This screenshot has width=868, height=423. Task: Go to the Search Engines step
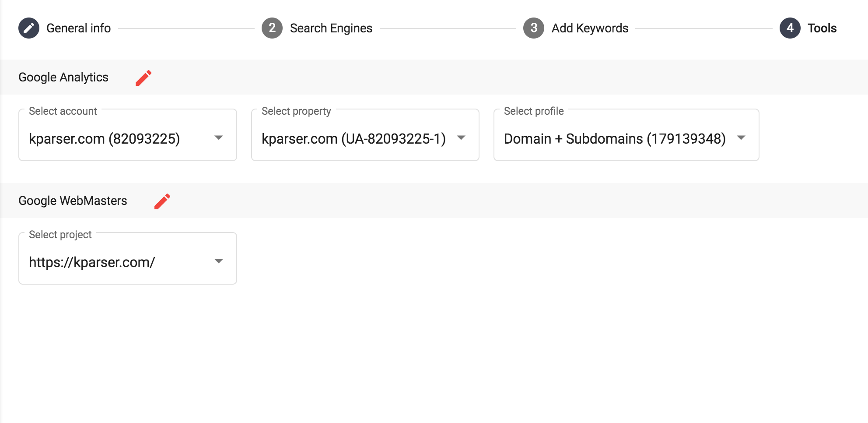coord(331,28)
